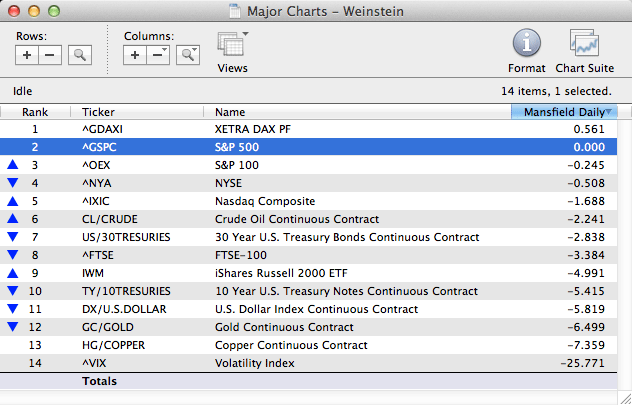Click the Rows search magnifier
Image resolution: width=632 pixels, height=405 pixels.
pyautogui.click(x=80, y=56)
